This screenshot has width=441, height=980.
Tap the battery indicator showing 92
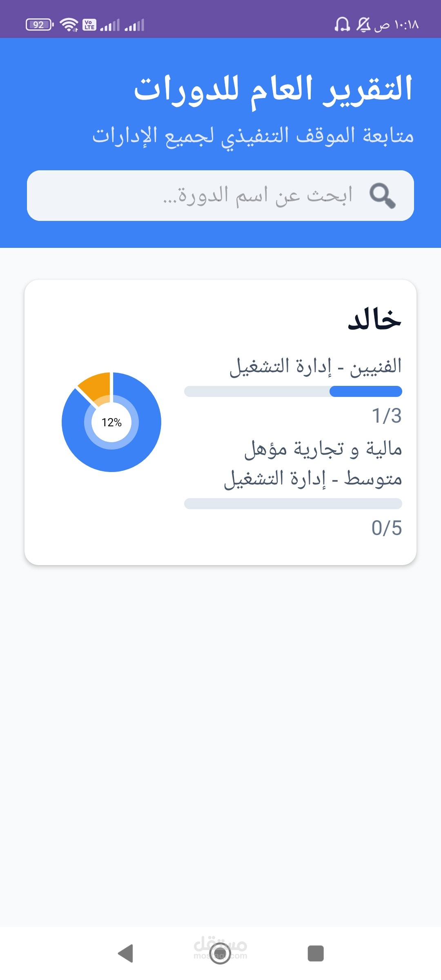click(x=39, y=25)
